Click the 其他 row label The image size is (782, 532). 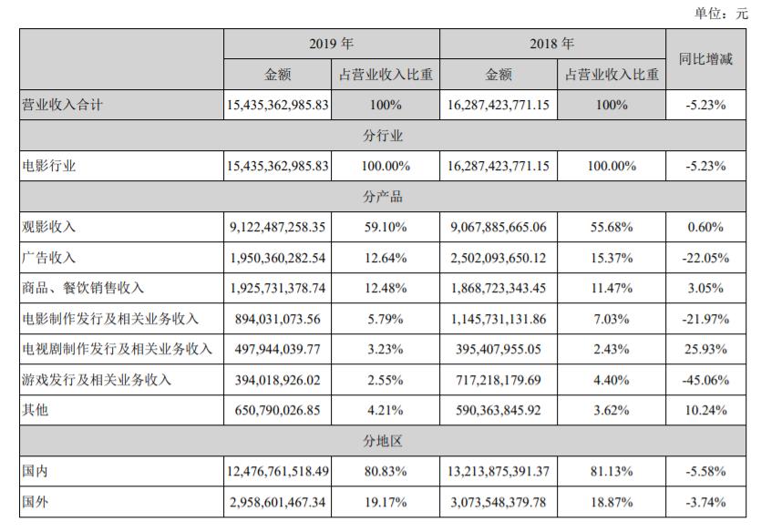35,410
